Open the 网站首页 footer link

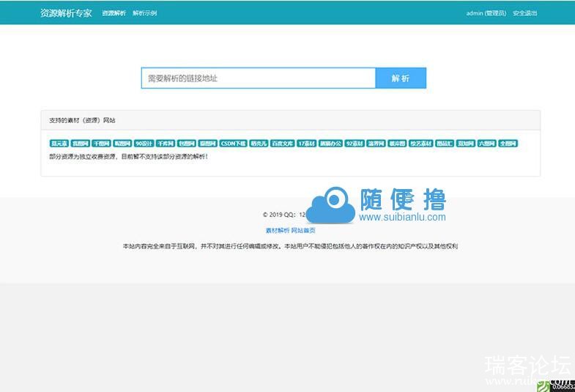303,230
